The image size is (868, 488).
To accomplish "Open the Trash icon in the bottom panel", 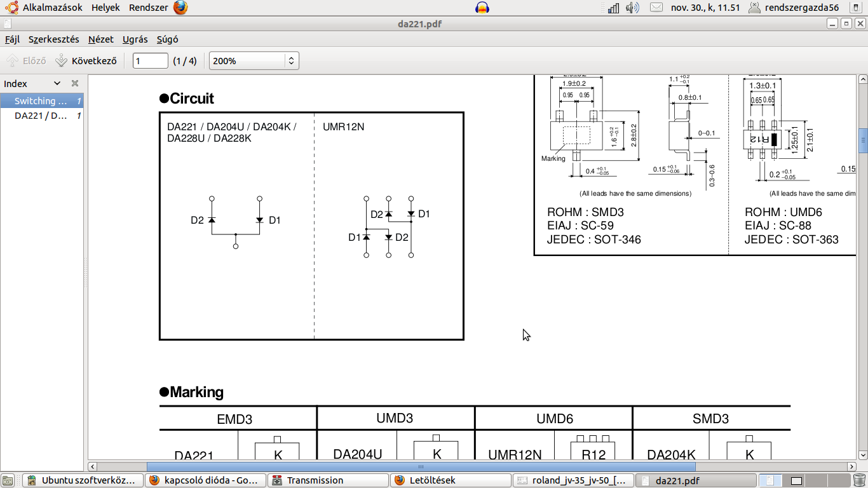I will pos(859,480).
